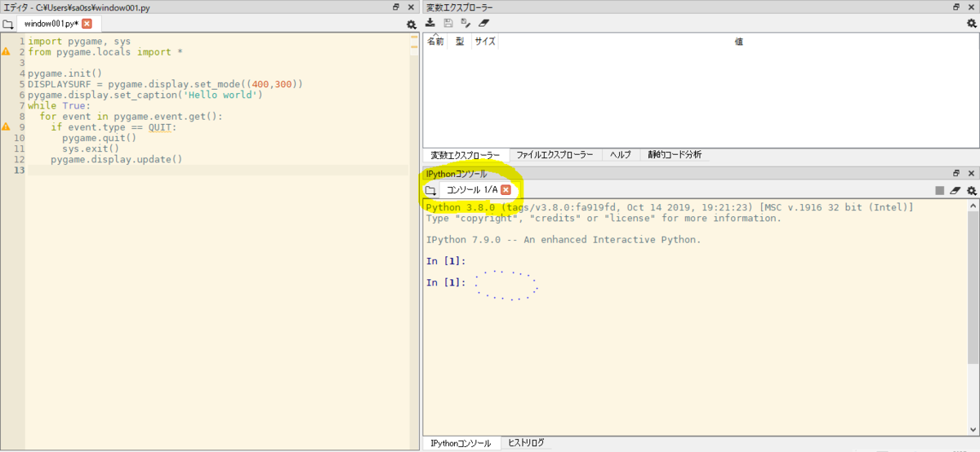Click the second In [1]: console prompt line
The image size is (980, 452).
pos(446,282)
